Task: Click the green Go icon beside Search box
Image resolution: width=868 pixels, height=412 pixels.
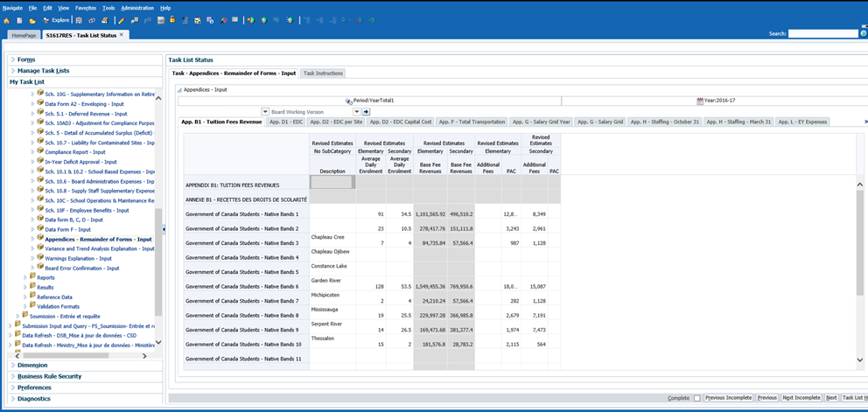Action: 864,34
